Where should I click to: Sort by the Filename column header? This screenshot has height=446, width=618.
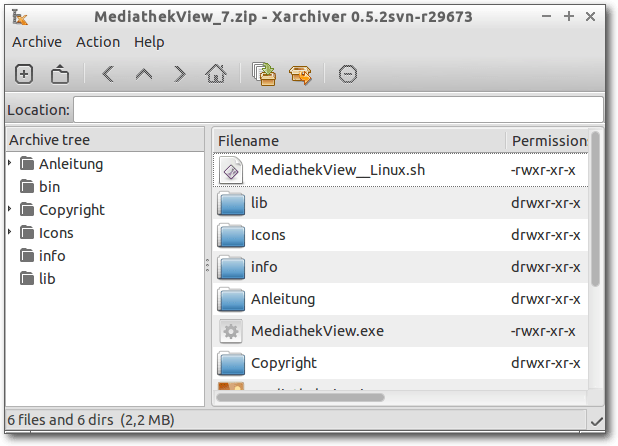(x=359, y=141)
